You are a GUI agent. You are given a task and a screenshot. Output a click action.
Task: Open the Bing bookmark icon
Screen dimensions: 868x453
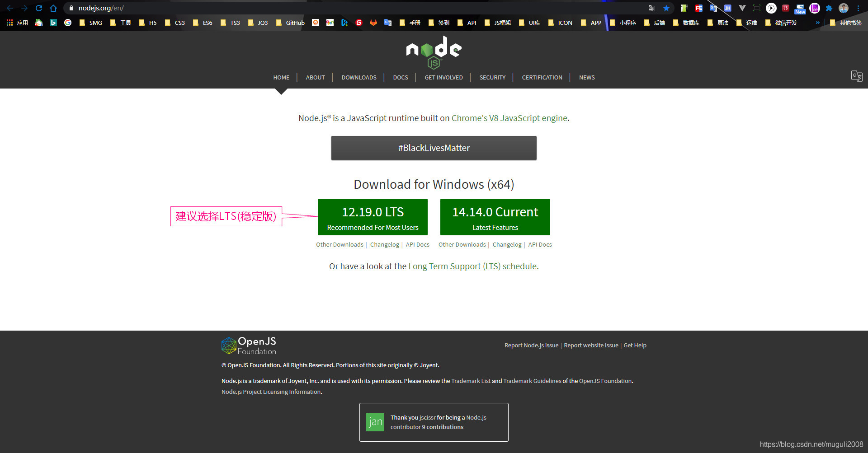click(x=53, y=23)
